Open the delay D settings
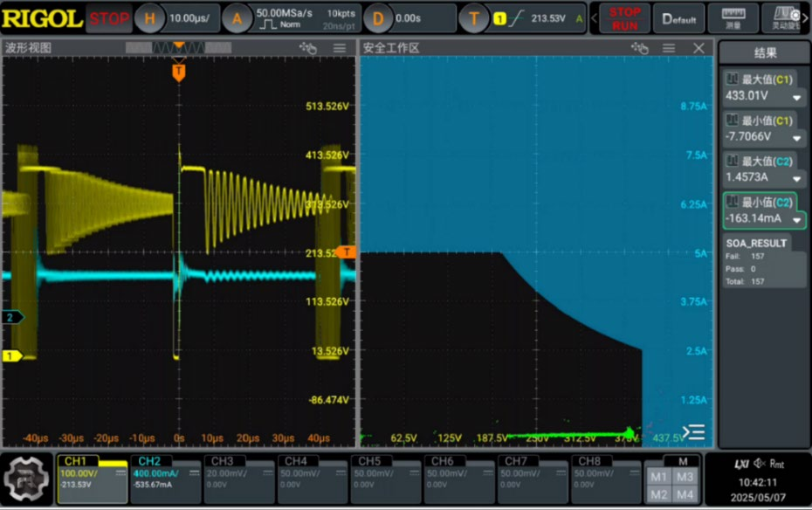The width and height of the screenshot is (812, 510). [x=410, y=18]
